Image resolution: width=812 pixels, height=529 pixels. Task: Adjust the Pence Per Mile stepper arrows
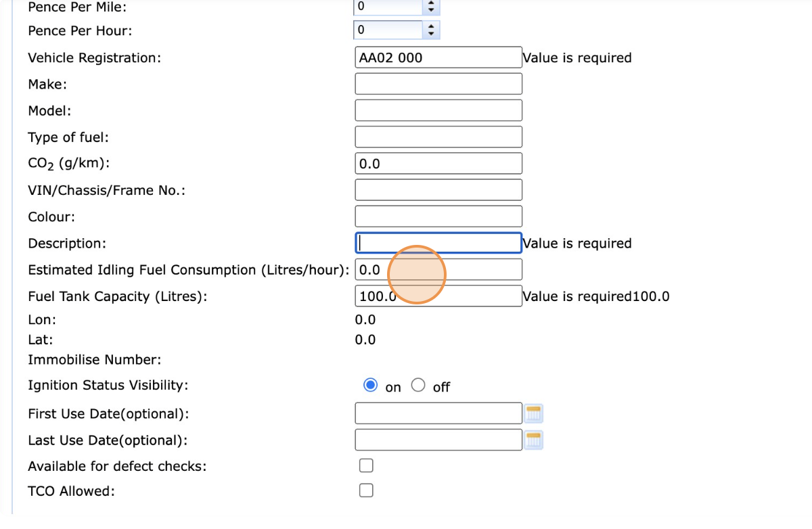pos(431,7)
